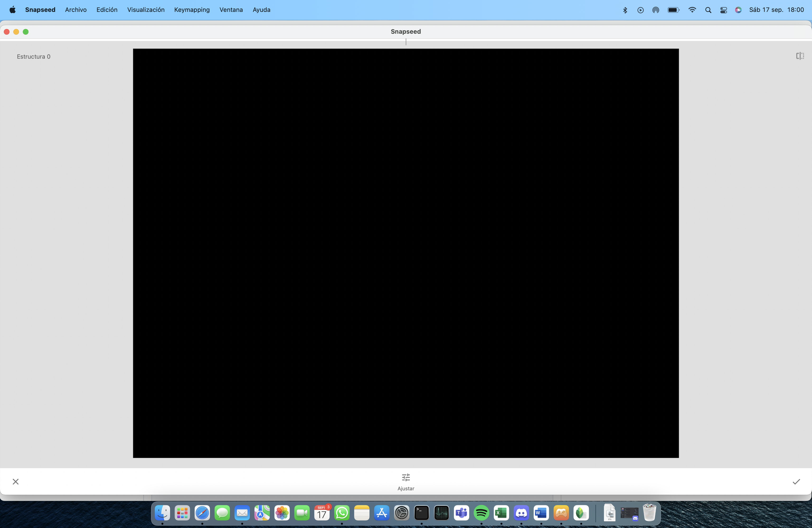Open the Bluetooth status menu

625,10
